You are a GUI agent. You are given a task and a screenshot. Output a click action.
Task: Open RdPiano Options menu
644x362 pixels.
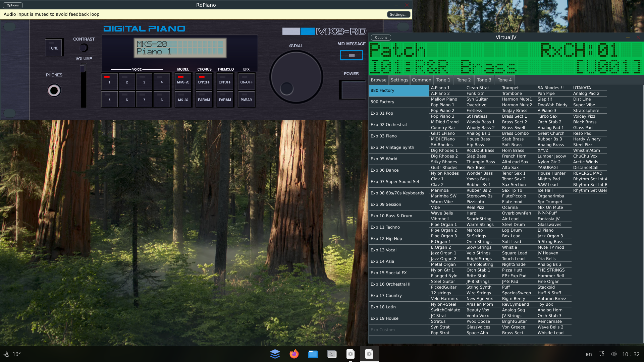(x=13, y=5)
